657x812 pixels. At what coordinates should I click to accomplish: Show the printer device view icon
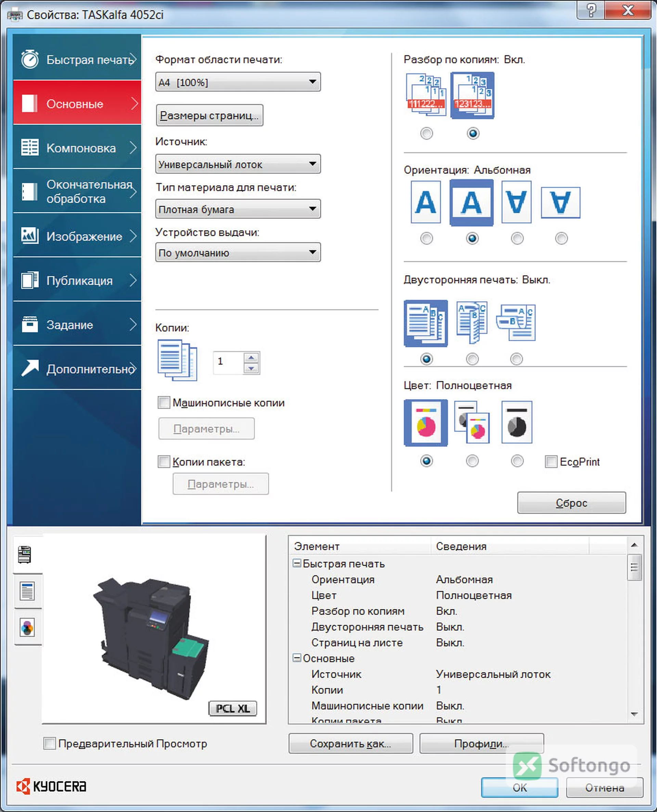click(25, 555)
